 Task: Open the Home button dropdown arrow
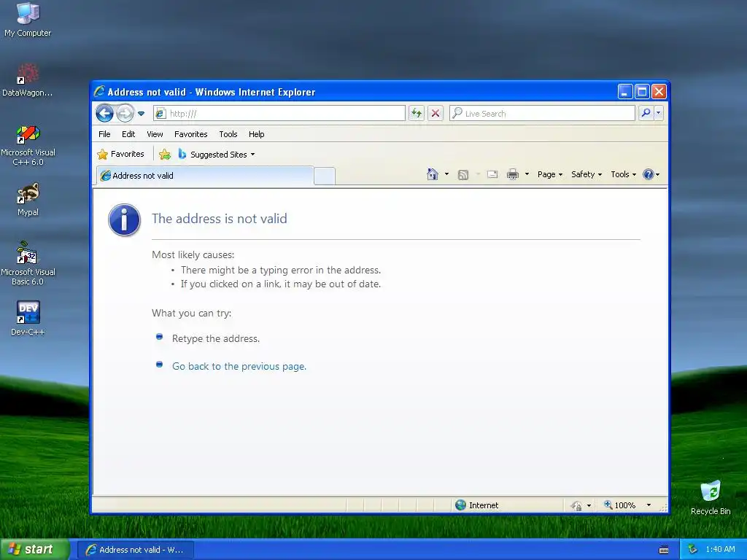click(446, 174)
